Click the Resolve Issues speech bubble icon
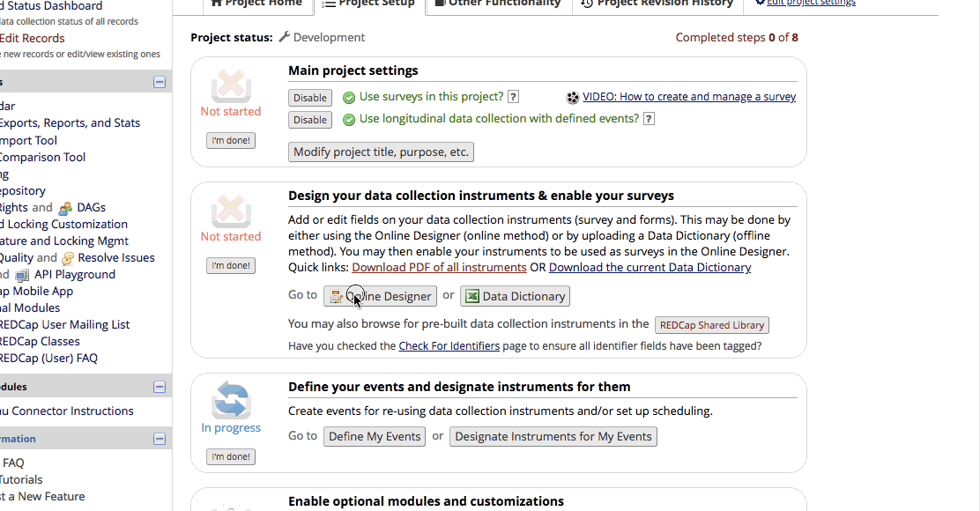 coord(68,259)
